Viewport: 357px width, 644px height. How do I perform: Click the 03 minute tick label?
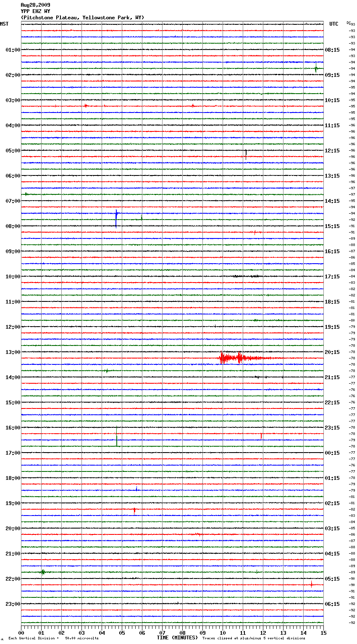(82, 633)
